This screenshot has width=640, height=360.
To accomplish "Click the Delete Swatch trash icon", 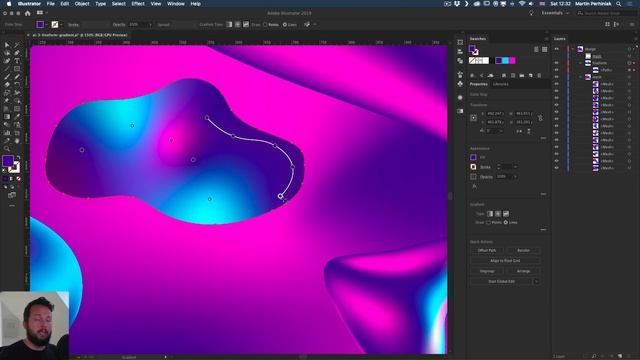I will [x=539, y=76].
